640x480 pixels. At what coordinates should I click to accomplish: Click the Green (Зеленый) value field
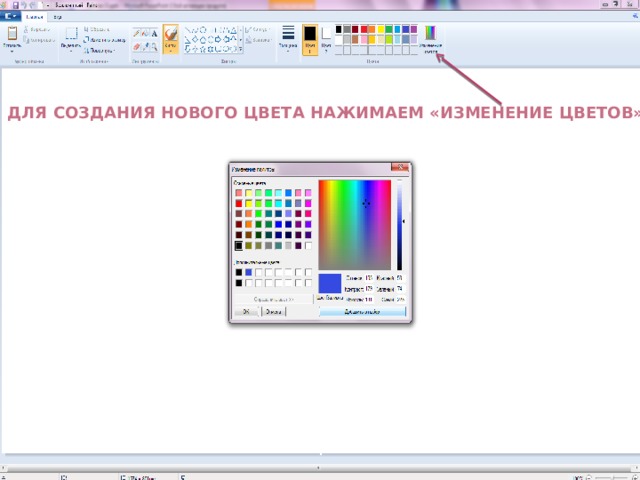pyautogui.click(x=401, y=289)
